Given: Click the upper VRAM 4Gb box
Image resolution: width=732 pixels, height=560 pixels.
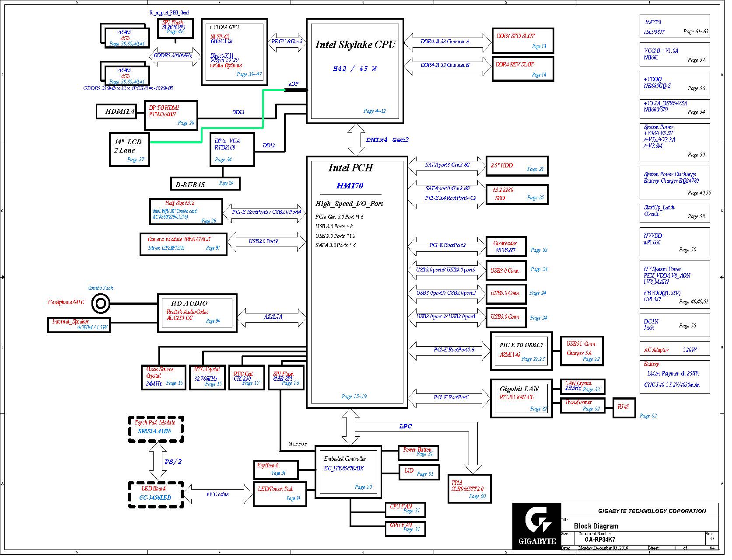Looking at the screenshot, I should pos(127,38).
